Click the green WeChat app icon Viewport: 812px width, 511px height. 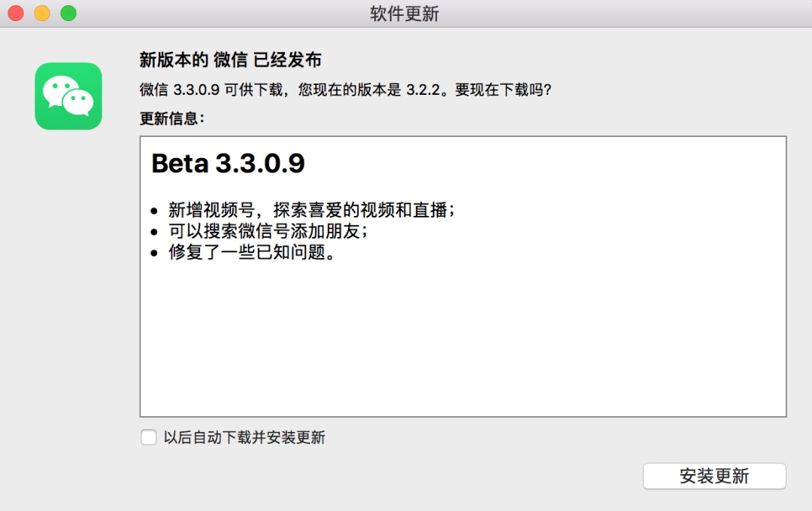point(68,96)
